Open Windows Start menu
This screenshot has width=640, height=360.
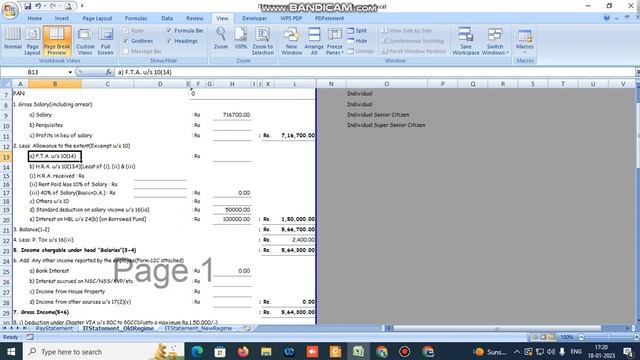[11, 351]
